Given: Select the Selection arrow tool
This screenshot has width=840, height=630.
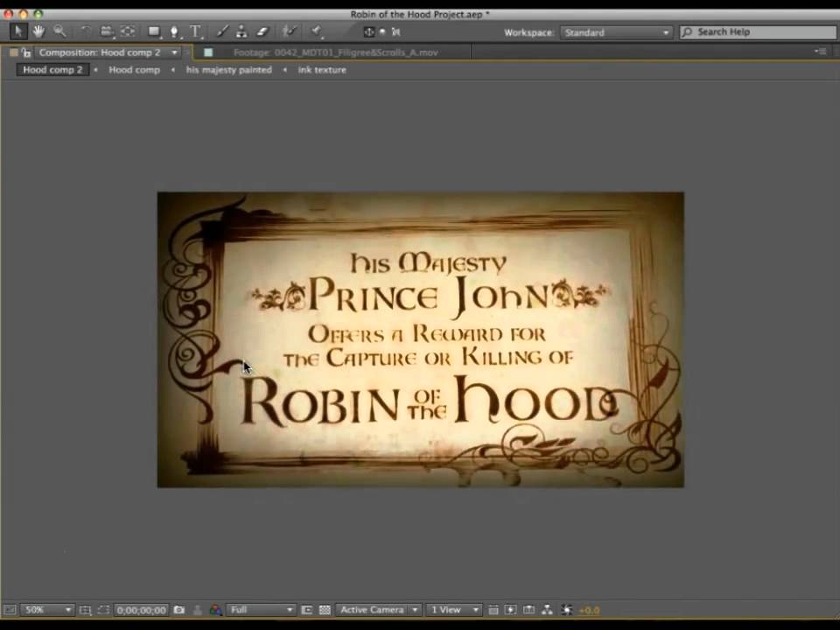Looking at the screenshot, I should tap(18, 31).
